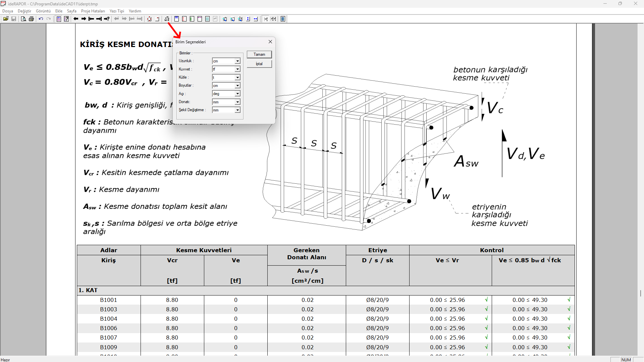Open the Proje Hataları menu

pos(93,11)
